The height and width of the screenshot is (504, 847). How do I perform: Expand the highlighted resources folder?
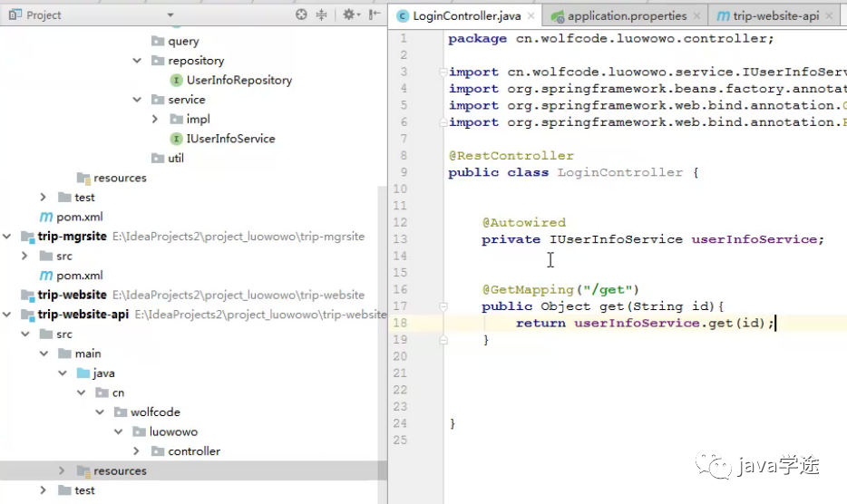62,470
